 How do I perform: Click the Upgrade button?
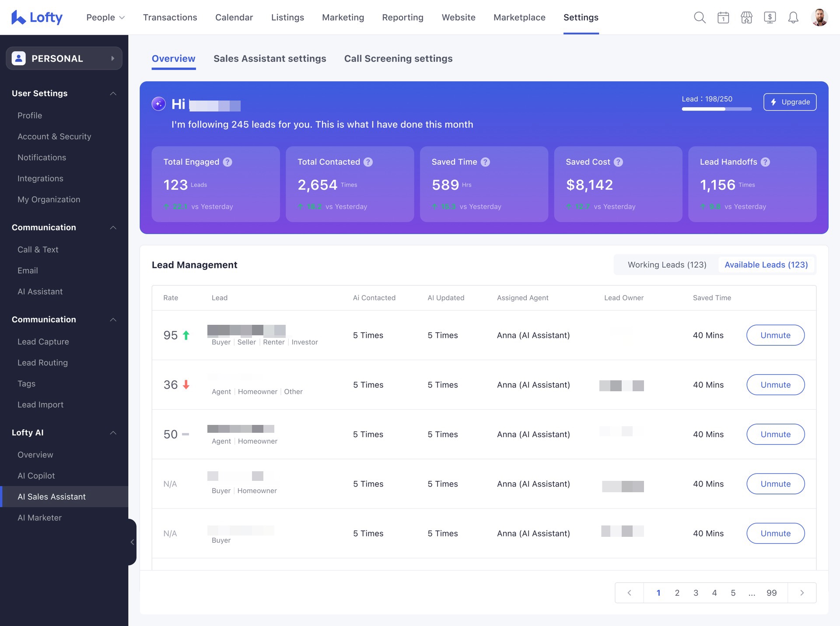pyautogui.click(x=790, y=102)
